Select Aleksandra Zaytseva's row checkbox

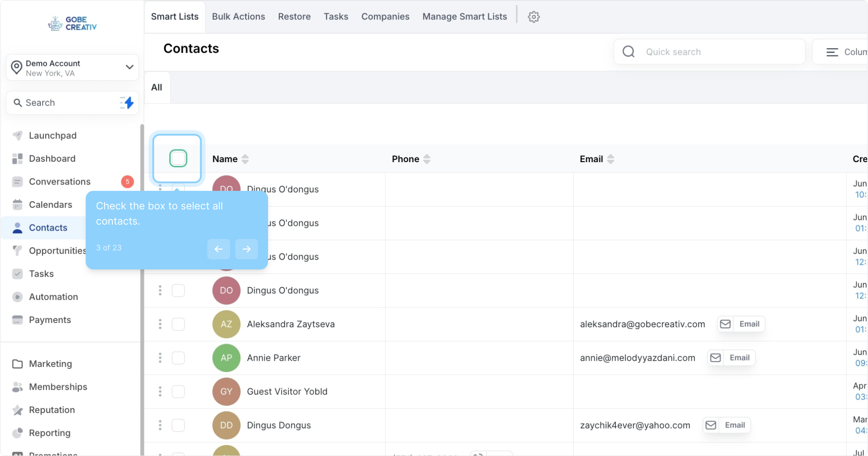point(178,324)
